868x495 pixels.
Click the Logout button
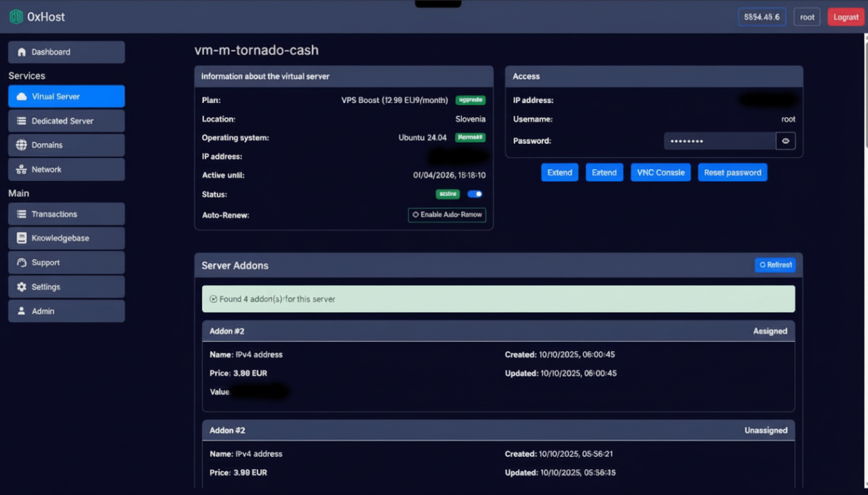click(845, 16)
